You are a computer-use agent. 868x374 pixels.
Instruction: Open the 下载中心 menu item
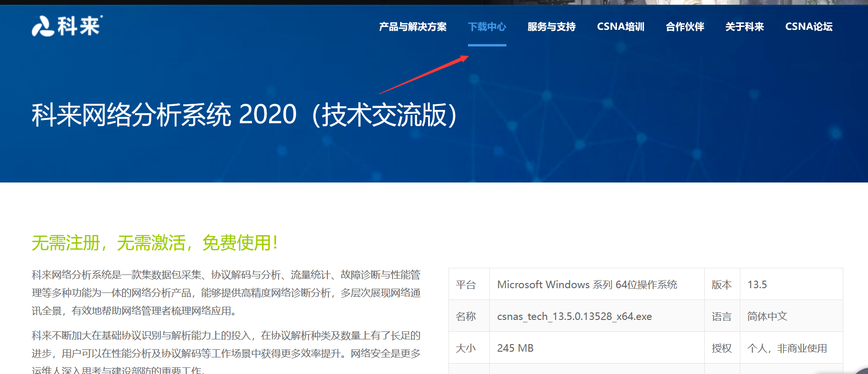pos(487,27)
